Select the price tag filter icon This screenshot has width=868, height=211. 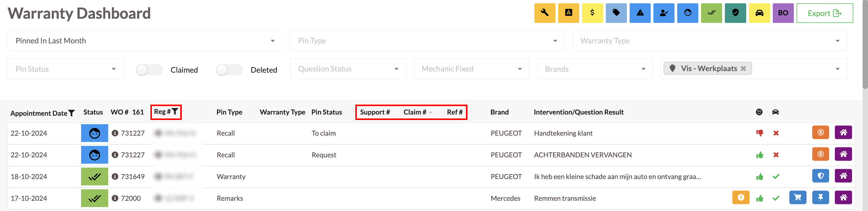tap(616, 13)
